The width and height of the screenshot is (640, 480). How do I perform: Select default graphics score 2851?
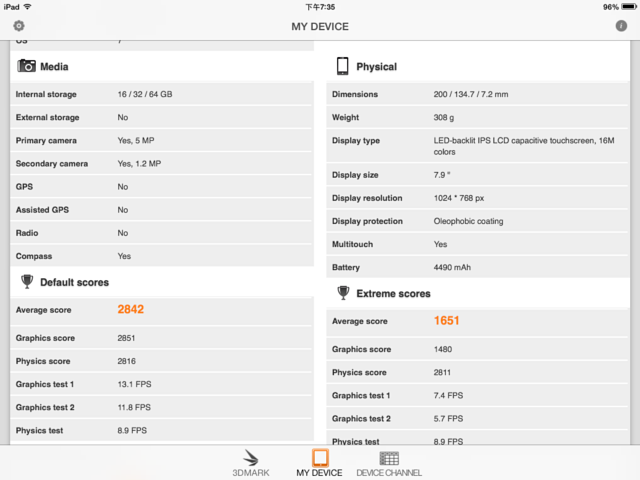(x=126, y=338)
